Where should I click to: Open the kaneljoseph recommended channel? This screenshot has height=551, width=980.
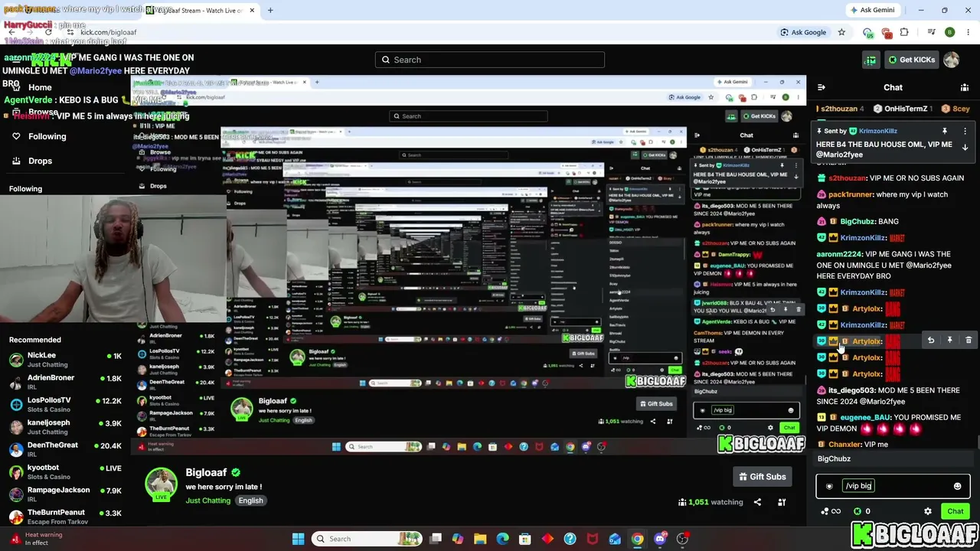coord(65,427)
